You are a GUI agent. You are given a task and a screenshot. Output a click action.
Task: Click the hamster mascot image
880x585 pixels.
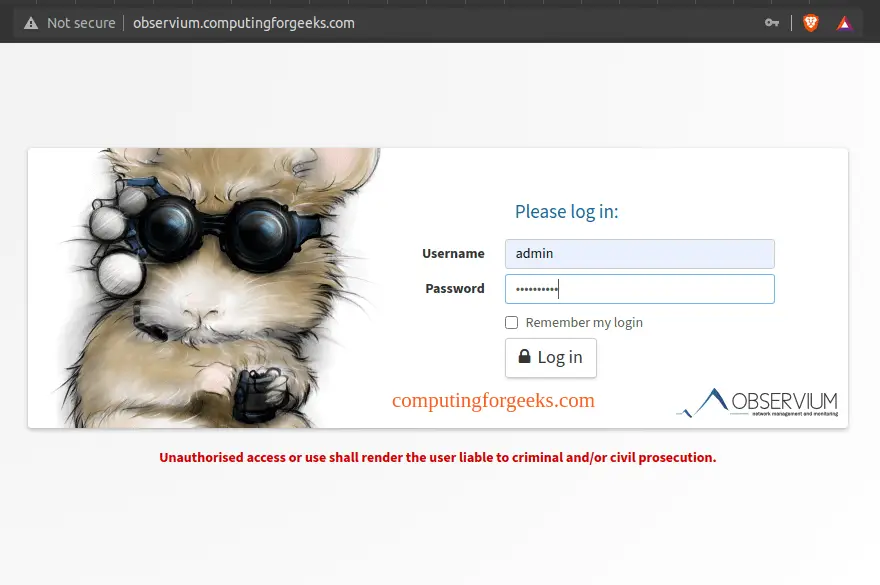point(219,288)
